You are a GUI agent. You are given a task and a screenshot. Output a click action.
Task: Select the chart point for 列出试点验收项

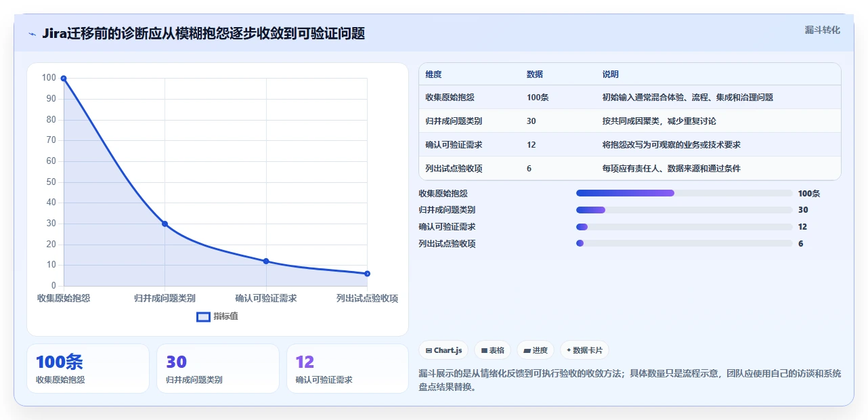click(x=367, y=274)
